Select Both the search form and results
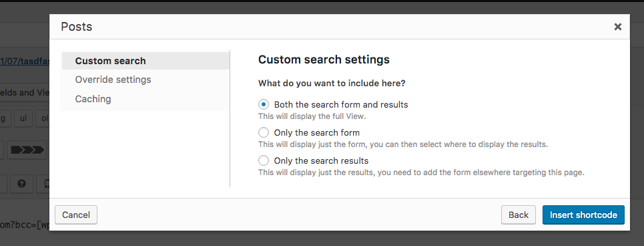Image resolution: width=644 pixels, height=246 pixels. coord(263,104)
